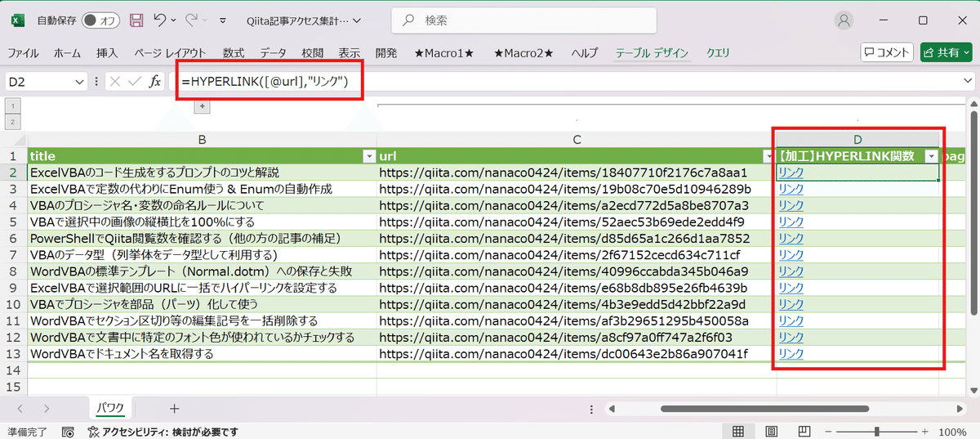This screenshot has width=980, height=439.
Task: Open the リンク hyperlink in row 5
Action: coord(791,222)
